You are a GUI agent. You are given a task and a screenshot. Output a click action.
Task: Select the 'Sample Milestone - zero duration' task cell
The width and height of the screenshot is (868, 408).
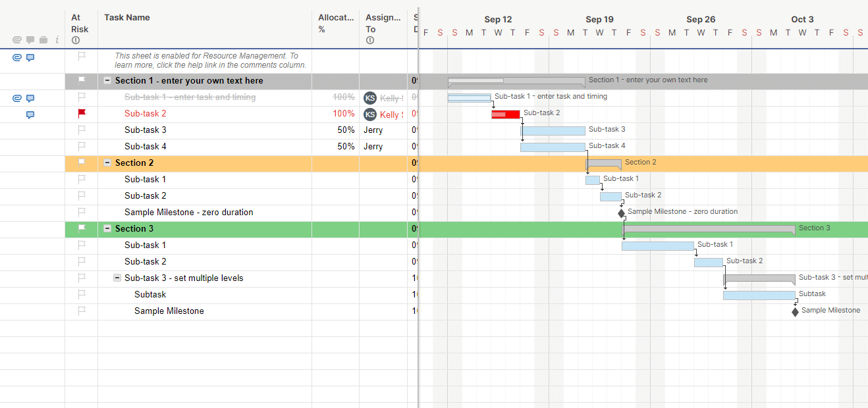click(189, 213)
